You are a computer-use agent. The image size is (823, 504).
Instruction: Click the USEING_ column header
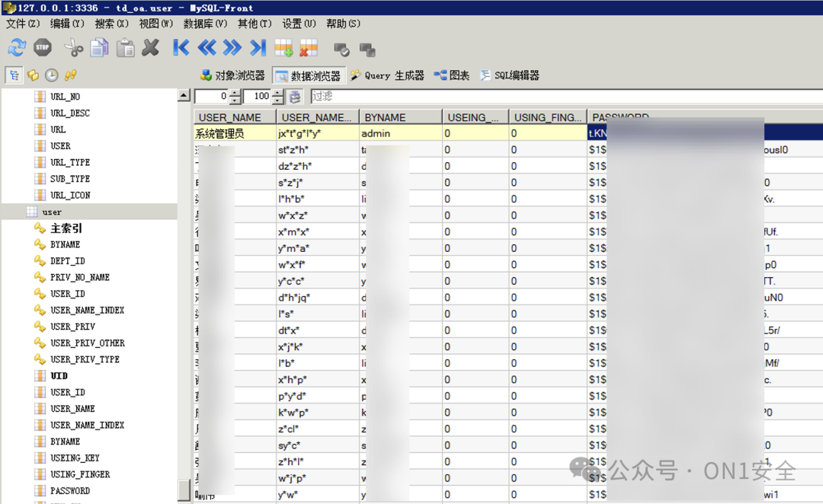476,117
